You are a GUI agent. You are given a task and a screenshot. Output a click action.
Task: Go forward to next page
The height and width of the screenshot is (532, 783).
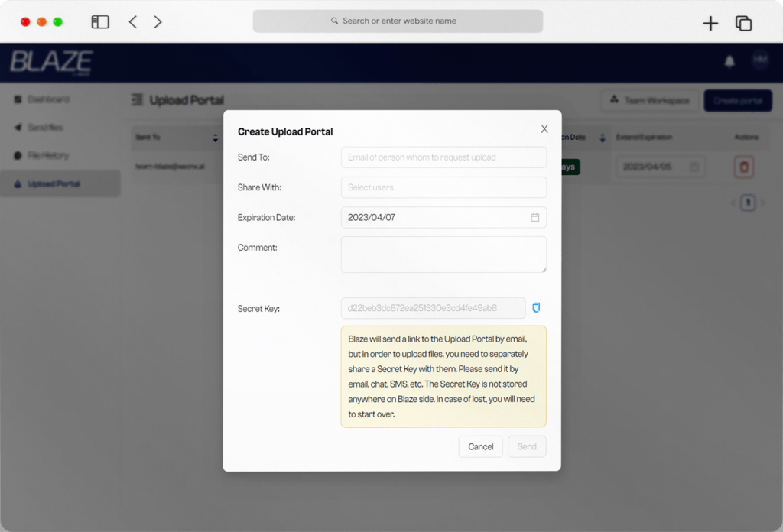coord(158,22)
